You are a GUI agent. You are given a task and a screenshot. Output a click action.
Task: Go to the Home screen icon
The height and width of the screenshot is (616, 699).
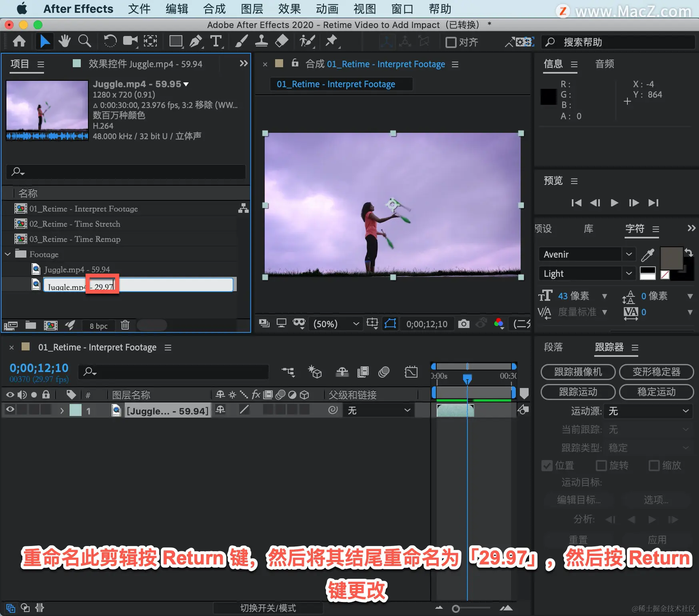[x=19, y=41]
